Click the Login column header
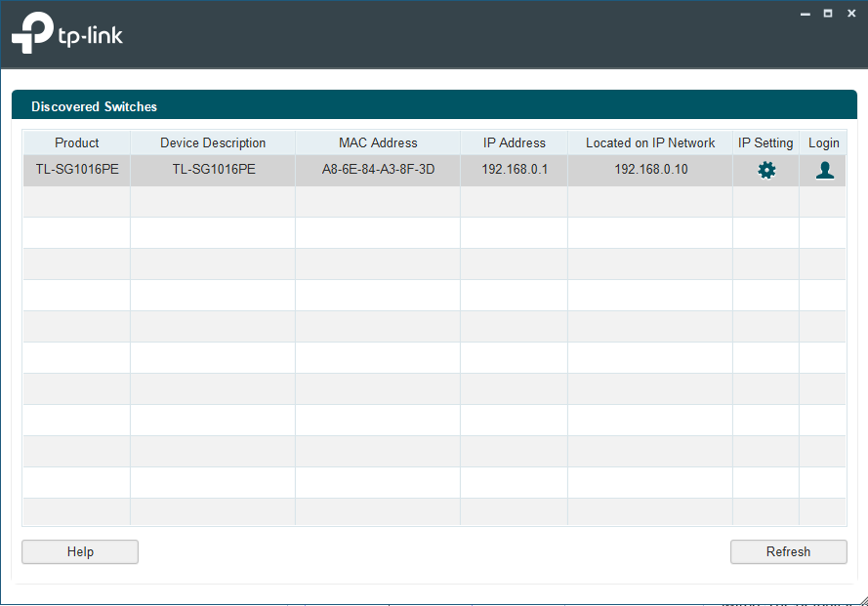This screenshot has width=868, height=606. pyautogui.click(x=823, y=142)
